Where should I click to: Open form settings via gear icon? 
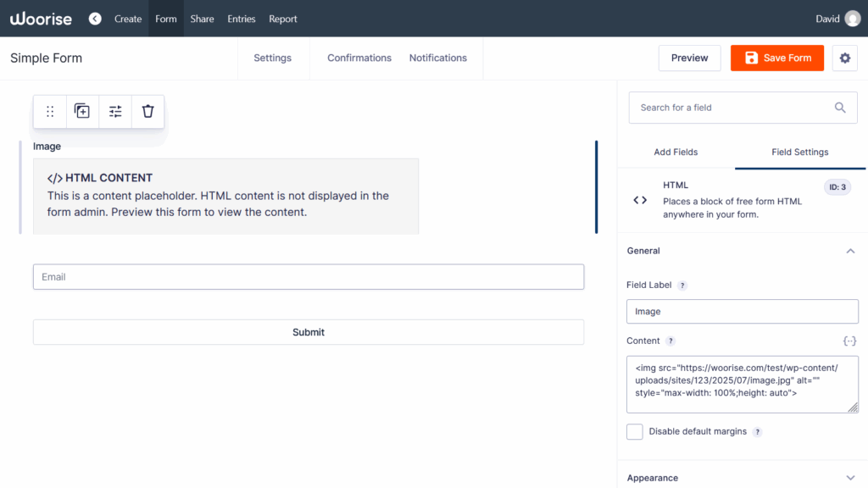pyautogui.click(x=844, y=58)
